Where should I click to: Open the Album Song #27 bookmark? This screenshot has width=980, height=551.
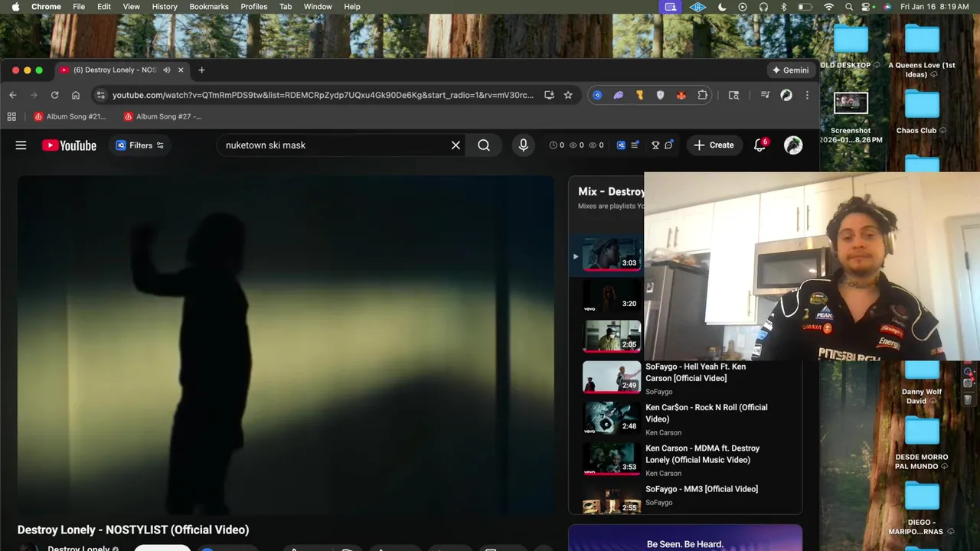(x=163, y=116)
